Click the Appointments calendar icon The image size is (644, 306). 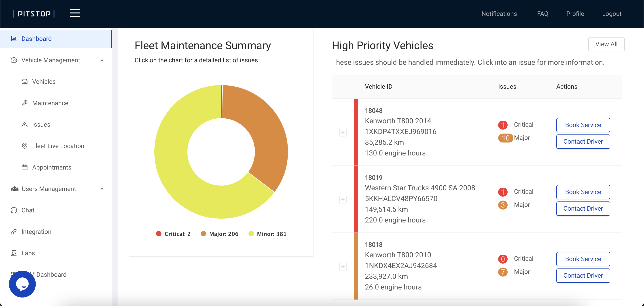25,167
